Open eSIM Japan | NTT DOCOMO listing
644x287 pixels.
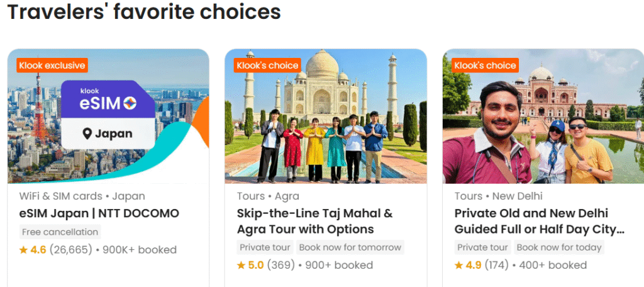click(99, 213)
